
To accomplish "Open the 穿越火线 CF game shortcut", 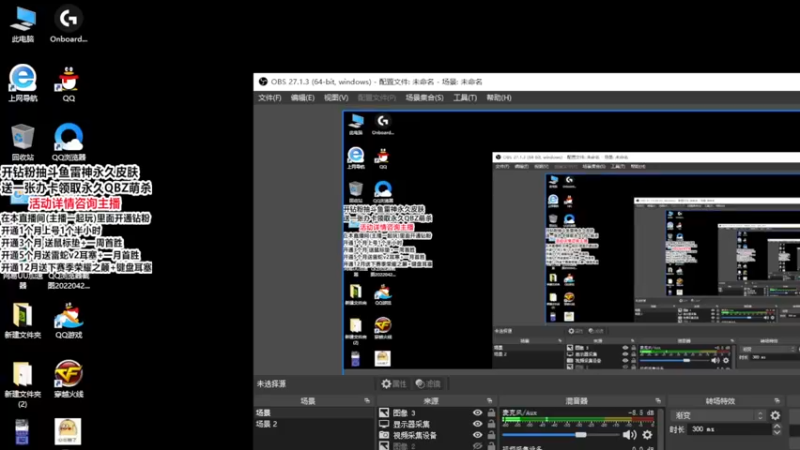I will tap(68, 379).
